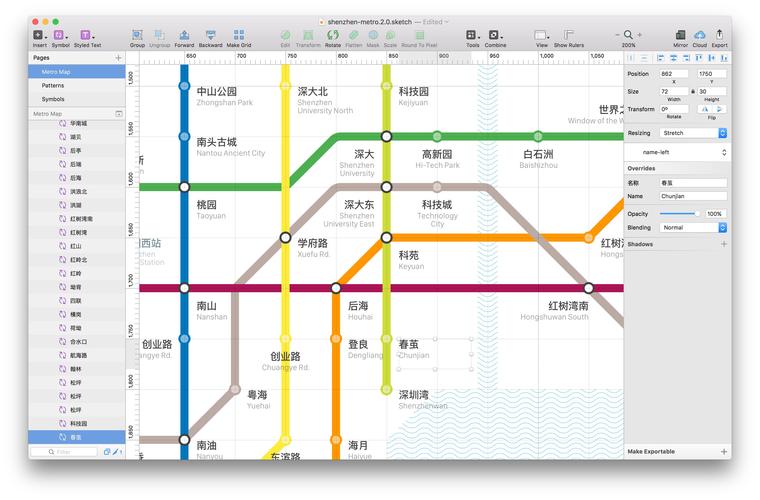The width and height of the screenshot is (760, 500).
Task: Click the Flatten toolbar icon
Action: pos(354,35)
